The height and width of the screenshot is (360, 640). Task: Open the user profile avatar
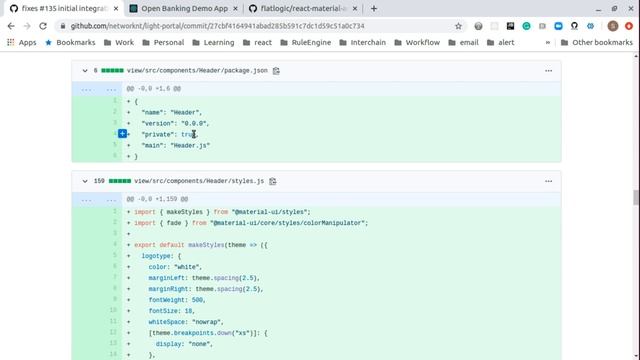coord(612,26)
